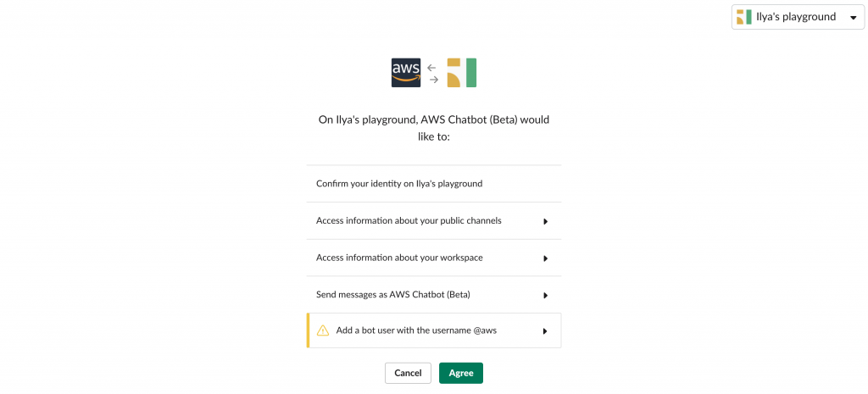
Task: Click the Cancel button
Action: point(408,373)
